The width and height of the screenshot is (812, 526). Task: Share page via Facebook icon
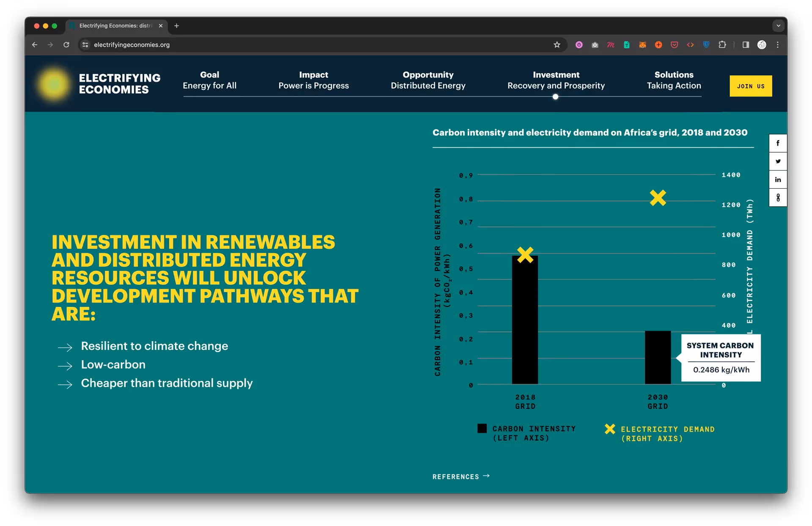[x=777, y=143]
